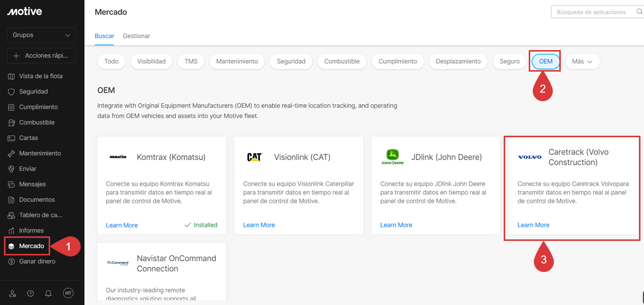Open Learn More for JDlink (John Deere)

[396, 225]
